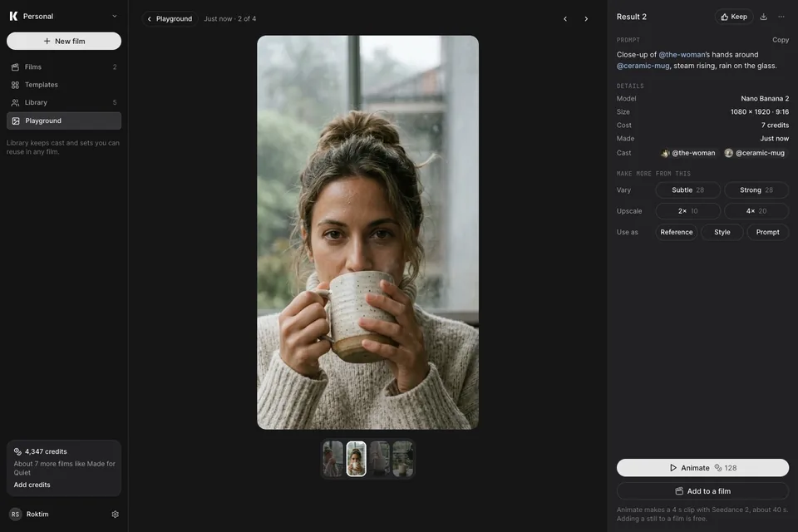798x532 pixels.
Task: Create a Subtle variation
Action: click(687, 190)
